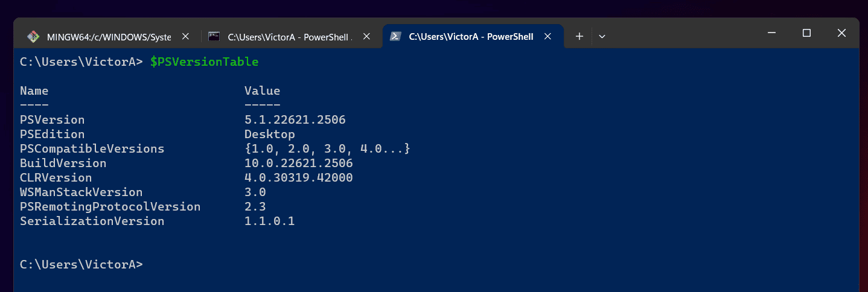The height and width of the screenshot is (292, 868).
Task: Open a new tab with the plus icon
Action: click(x=579, y=37)
